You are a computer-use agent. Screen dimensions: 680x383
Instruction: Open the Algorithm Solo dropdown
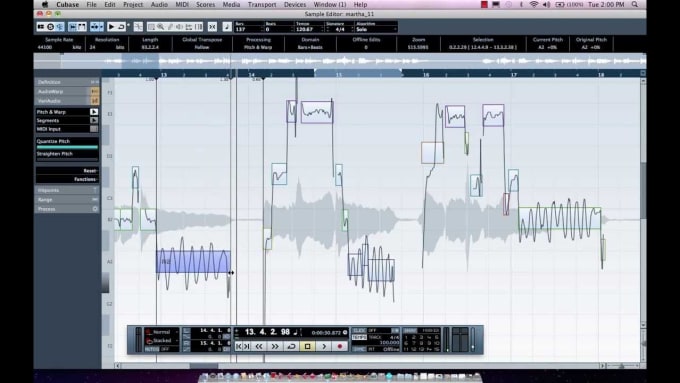376,29
